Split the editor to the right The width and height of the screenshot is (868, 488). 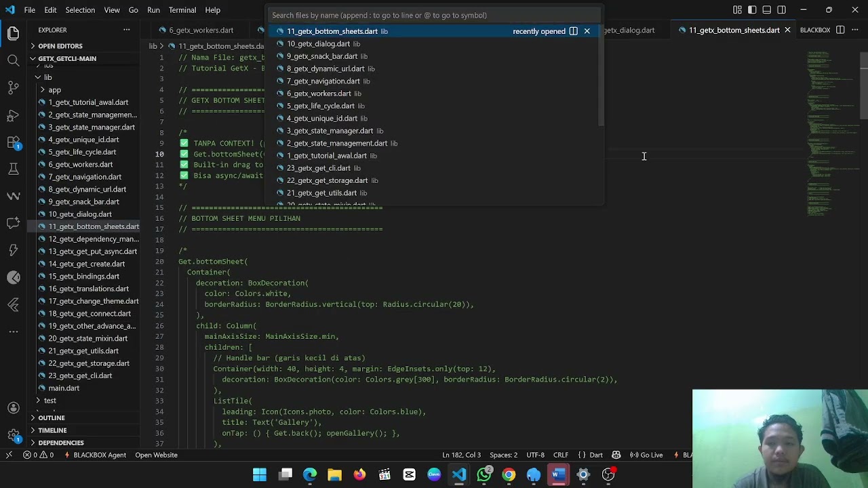click(840, 30)
